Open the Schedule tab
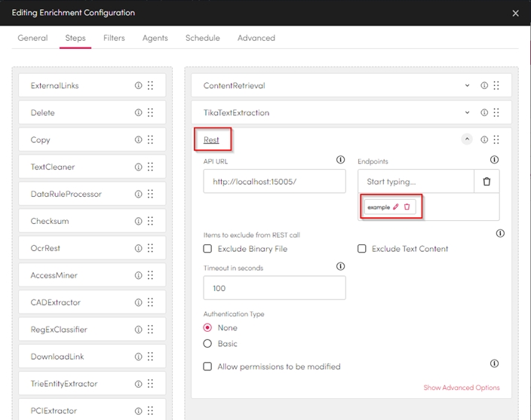Viewport: 531px width, 420px height. point(202,38)
